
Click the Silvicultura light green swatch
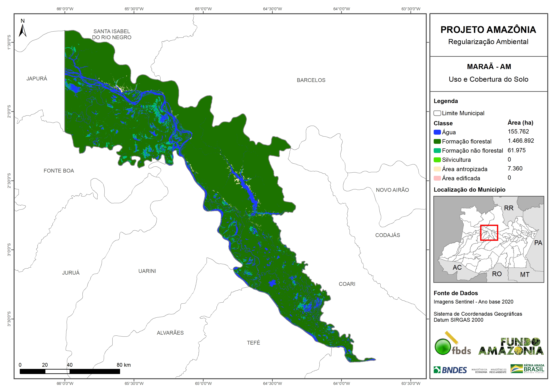click(437, 160)
